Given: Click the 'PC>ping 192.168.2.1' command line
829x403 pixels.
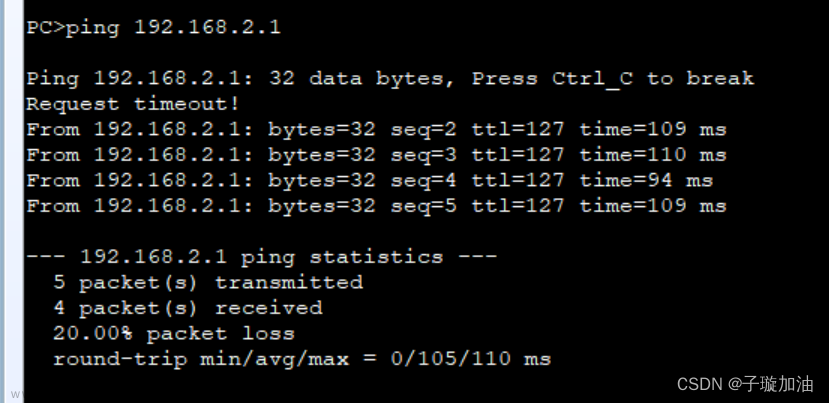Looking at the screenshot, I should click(153, 28).
